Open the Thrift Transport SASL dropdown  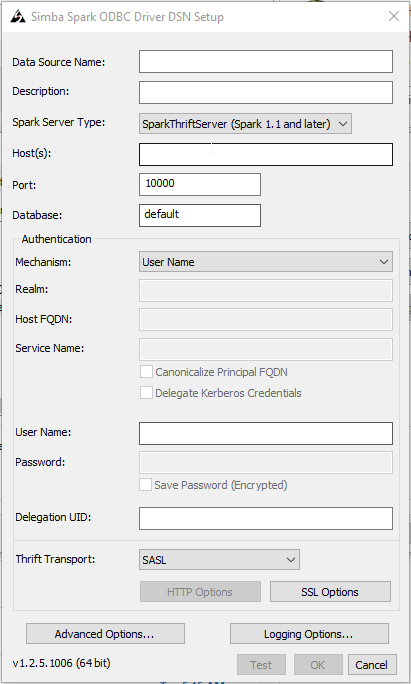pos(219,560)
